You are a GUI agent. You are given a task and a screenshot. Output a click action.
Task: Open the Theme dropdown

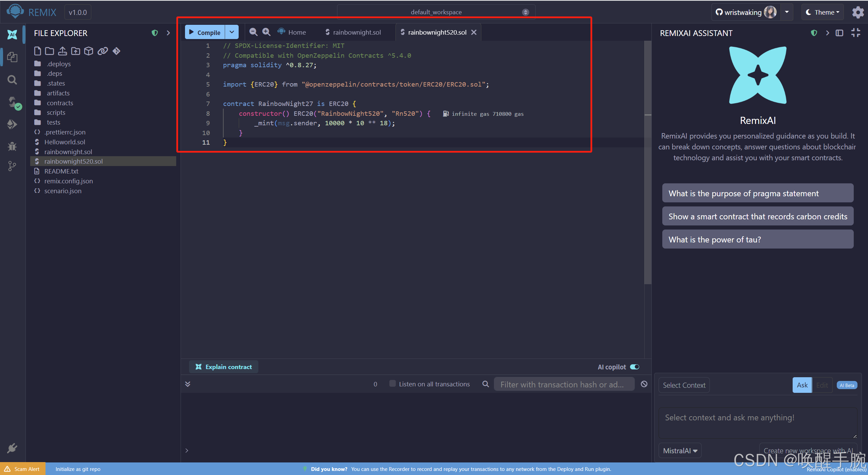(823, 13)
